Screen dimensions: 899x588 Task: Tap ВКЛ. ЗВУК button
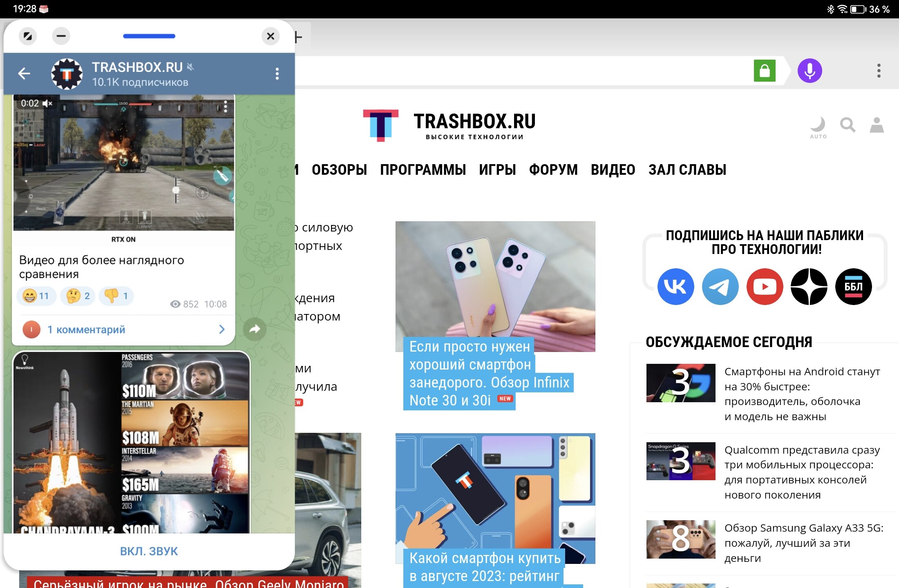149,551
